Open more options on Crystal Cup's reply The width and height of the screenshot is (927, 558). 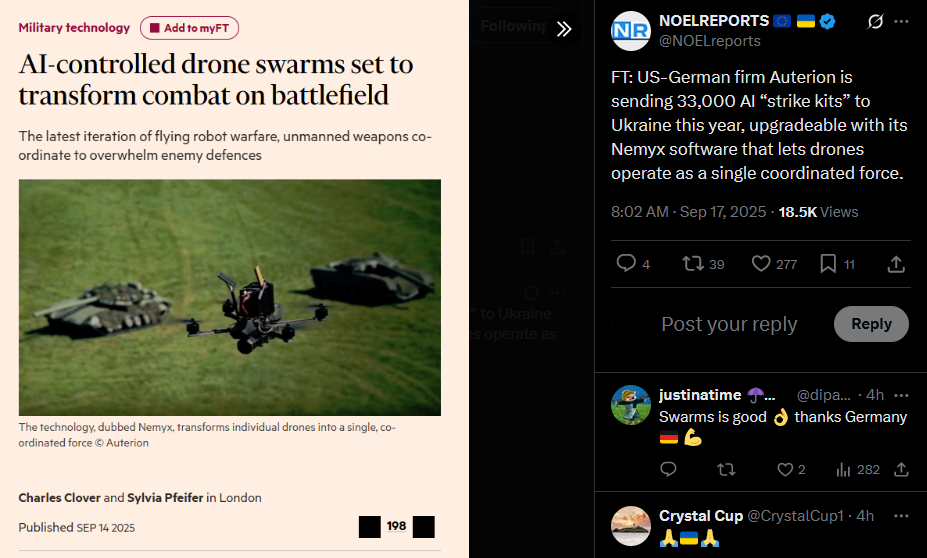coord(901,516)
